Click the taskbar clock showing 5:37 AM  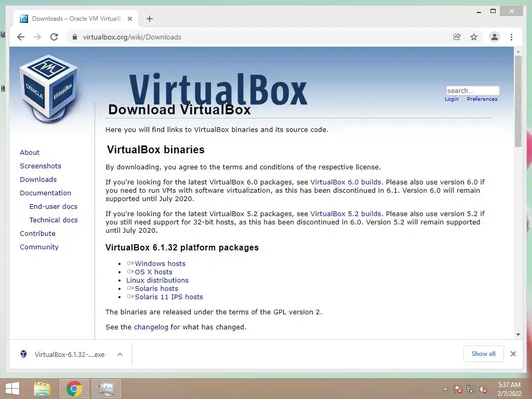coord(509,389)
